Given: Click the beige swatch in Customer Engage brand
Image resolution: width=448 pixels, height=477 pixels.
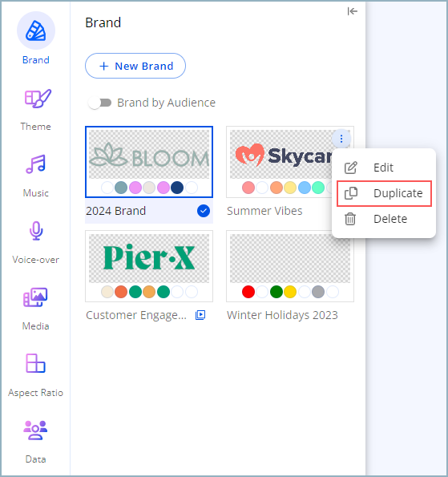Looking at the screenshot, I should [x=107, y=292].
